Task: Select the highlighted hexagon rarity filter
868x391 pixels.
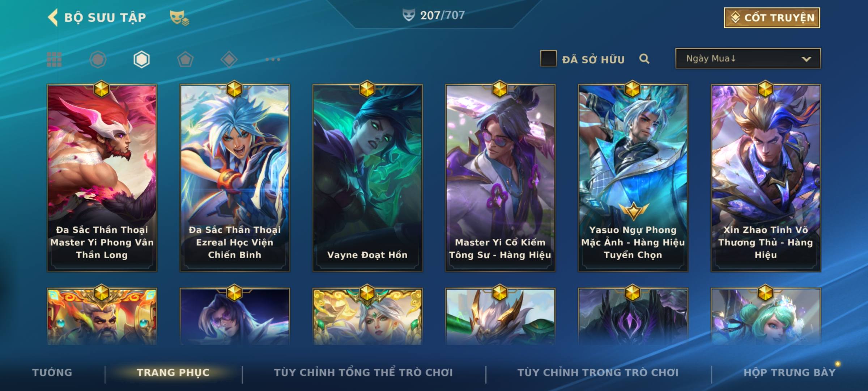Action: [x=141, y=59]
